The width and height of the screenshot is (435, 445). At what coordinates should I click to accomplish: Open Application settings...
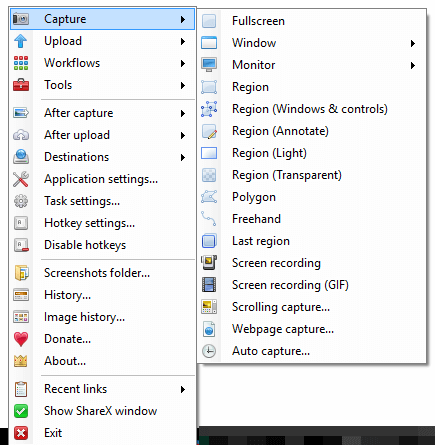coord(103,179)
